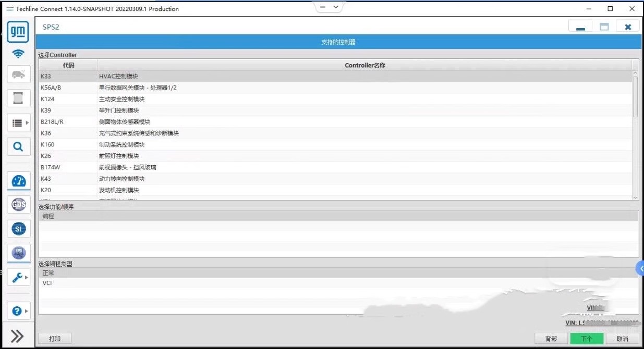Click the 背部 back button
Viewport: 644px width, 349px height.
coord(551,339)
